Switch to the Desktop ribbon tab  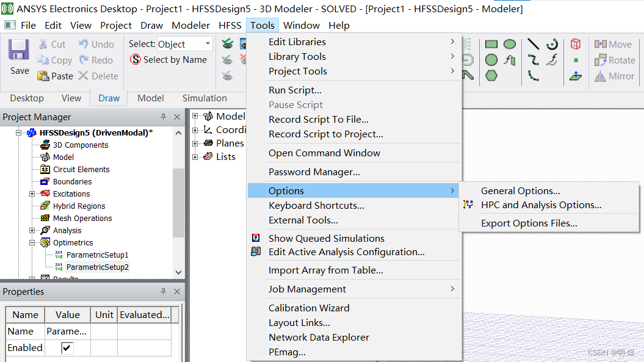coord(27,98)
